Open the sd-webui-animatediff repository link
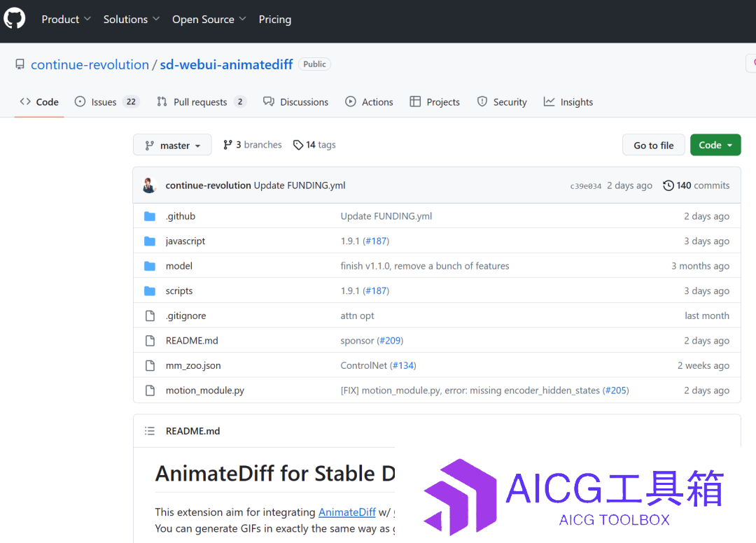756x543 pixels. (226, 64)
